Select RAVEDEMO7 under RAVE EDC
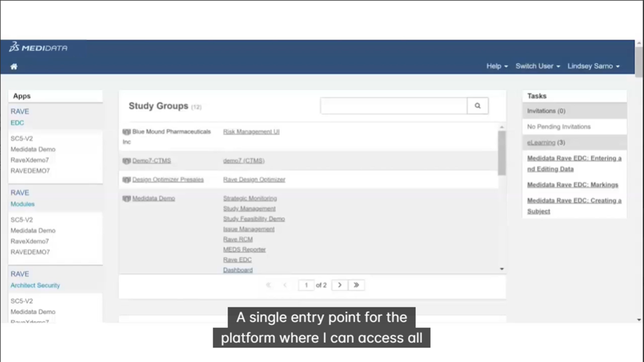Viewport: 644px width, 362px height. tap(30, 171)
